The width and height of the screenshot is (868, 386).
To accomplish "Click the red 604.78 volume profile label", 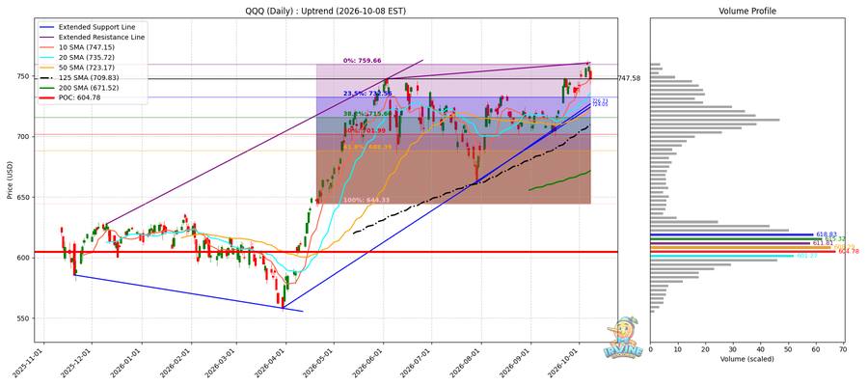I will (x=847, y=252).
